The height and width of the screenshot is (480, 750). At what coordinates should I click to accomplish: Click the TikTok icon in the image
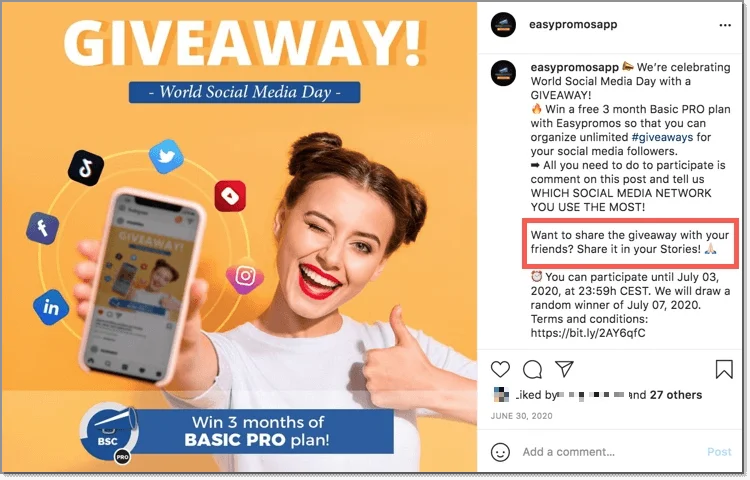86,168
